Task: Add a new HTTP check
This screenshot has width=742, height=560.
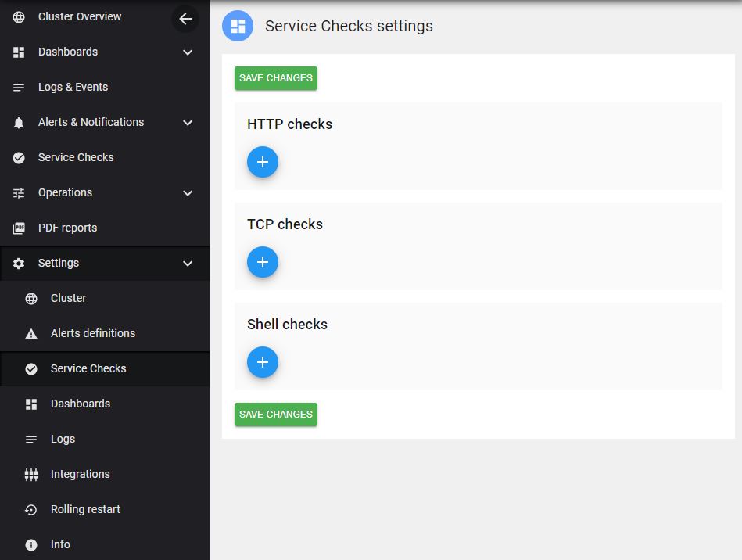Action: 263,162
